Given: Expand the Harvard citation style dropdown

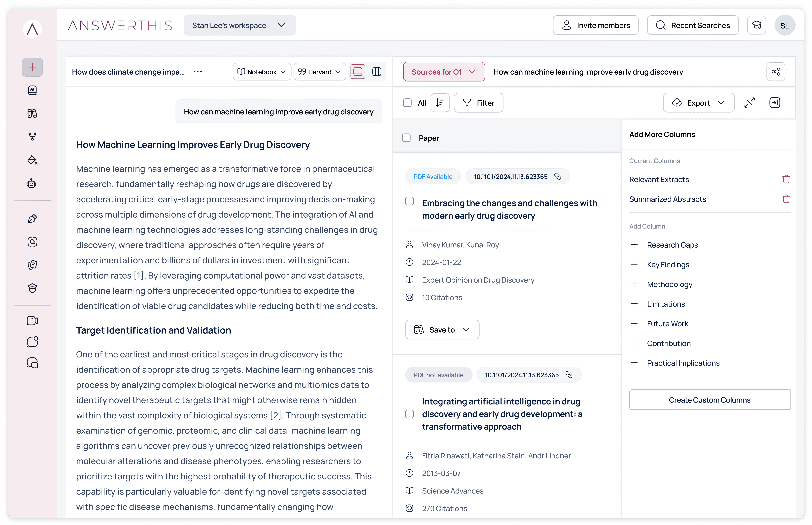Looking at the screenshot, I should coord(319,72).
